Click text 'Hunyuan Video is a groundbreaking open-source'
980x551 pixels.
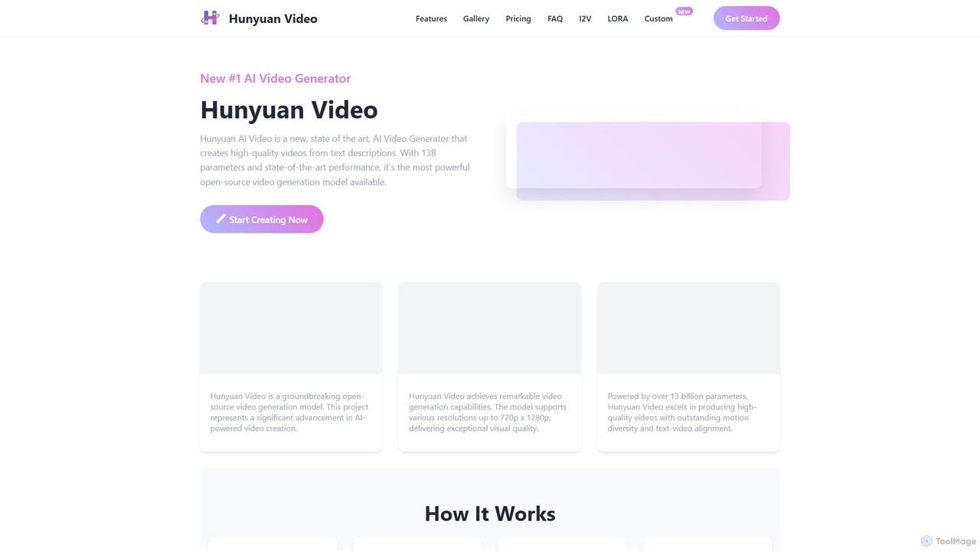click(x=291, y=412)
